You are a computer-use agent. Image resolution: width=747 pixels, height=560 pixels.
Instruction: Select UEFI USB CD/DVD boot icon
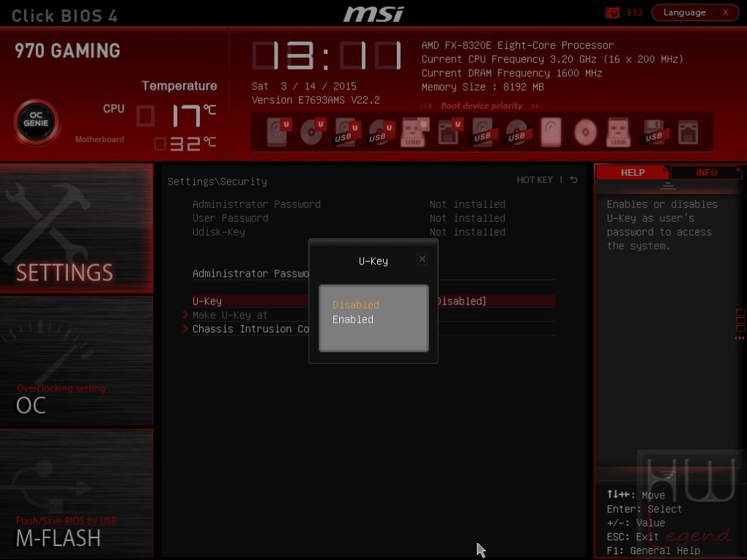coord(381,132)
